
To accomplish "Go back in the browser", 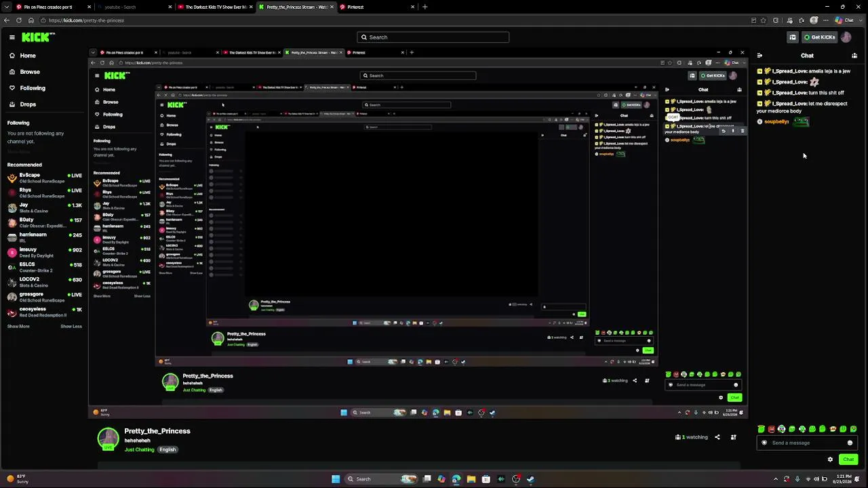I will click(x=7, y=20).
